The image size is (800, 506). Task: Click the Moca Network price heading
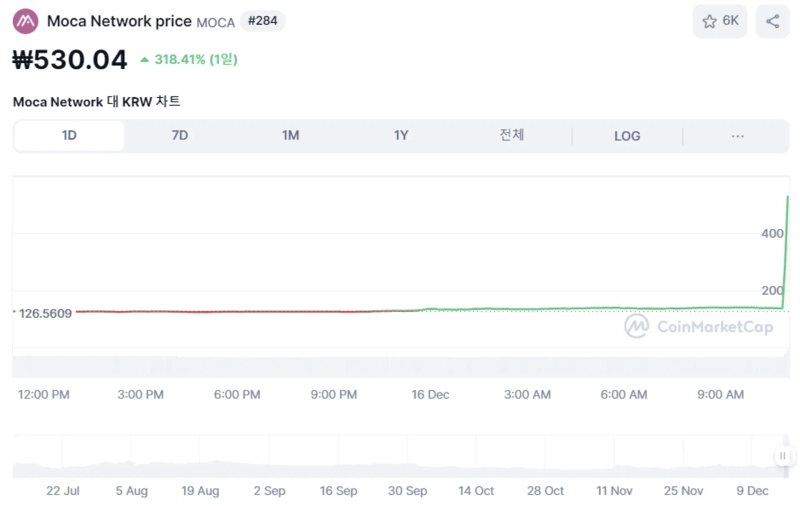(119, 21)
